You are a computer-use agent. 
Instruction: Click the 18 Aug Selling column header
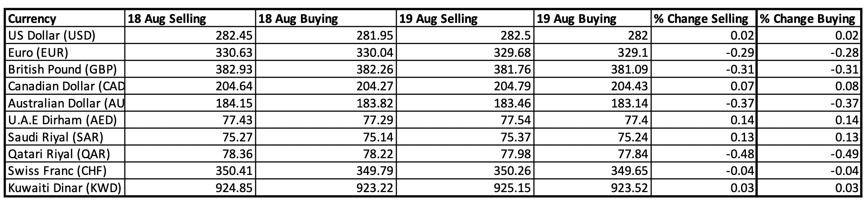(190, 19)
